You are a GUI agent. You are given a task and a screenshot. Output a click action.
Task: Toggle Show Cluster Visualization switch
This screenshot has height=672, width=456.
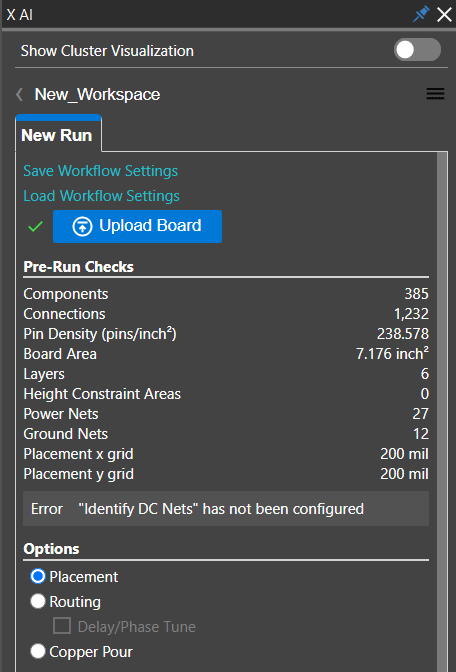click(x=417, y=50)
